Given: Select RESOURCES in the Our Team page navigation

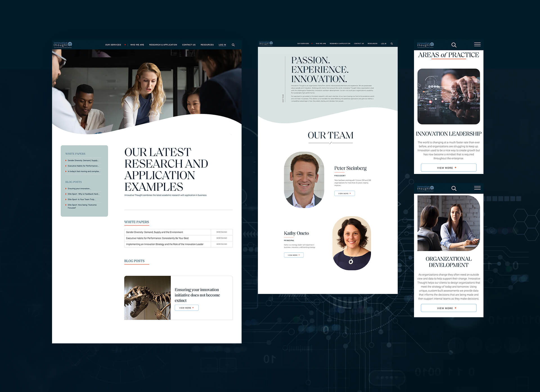Looking at the screenshot, I should tap(372, 44).
